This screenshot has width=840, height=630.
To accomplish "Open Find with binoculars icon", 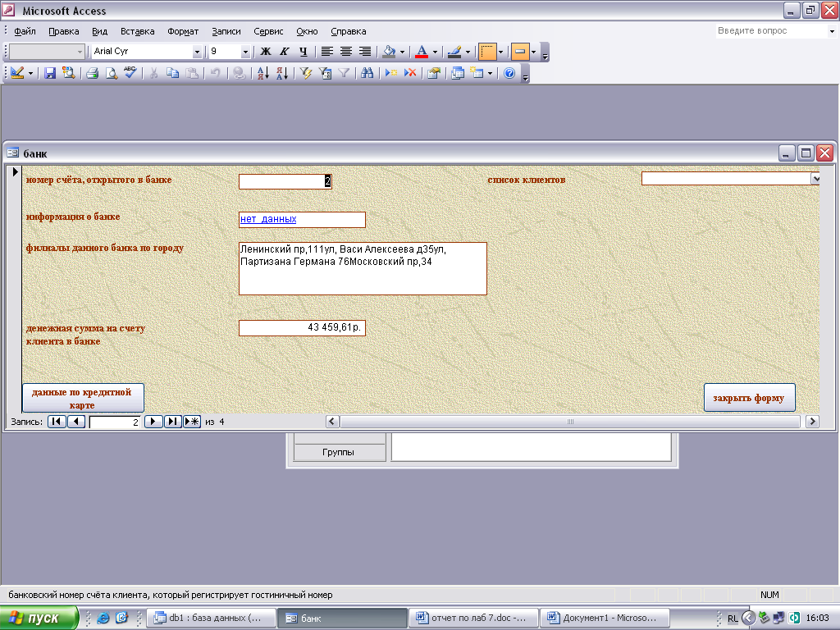I will [x=367, y=73].
